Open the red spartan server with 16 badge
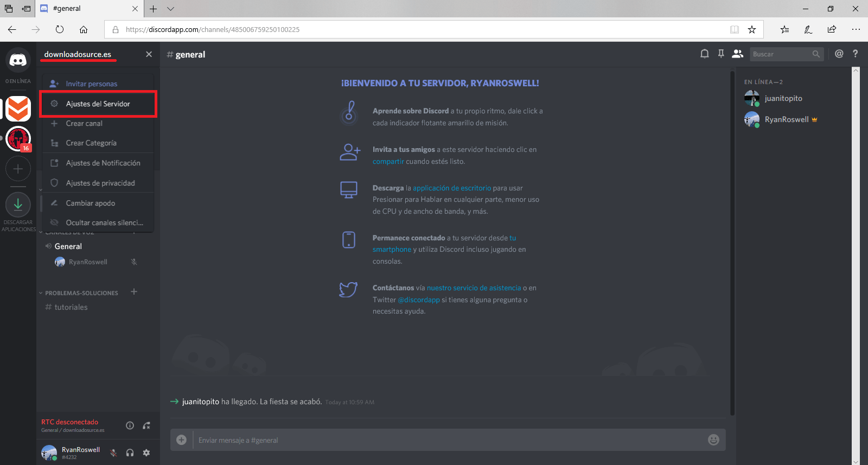The width and height of the screenshot is (868, 465). (x=18, y=139)
